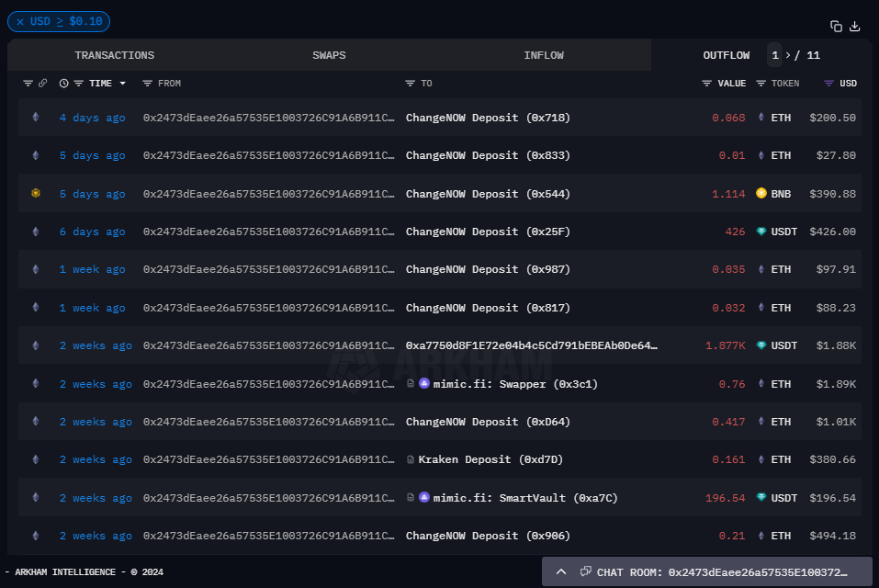Open the USD column filter
This screenshot has width=879, height=588.
click(x=828, y=84)
